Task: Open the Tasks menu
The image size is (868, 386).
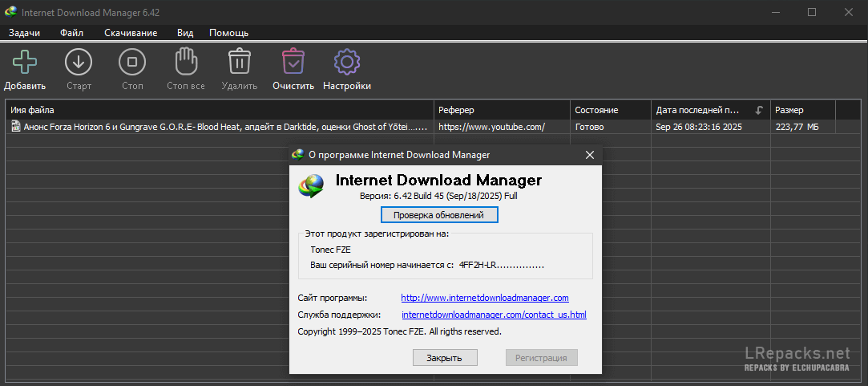Action: coord(24,33)
